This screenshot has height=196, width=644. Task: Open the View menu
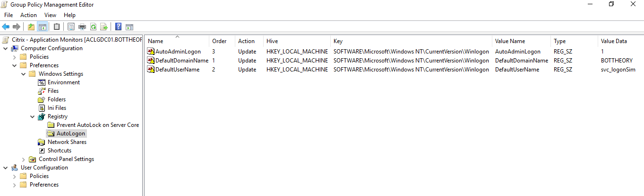(x=50, y=15)
